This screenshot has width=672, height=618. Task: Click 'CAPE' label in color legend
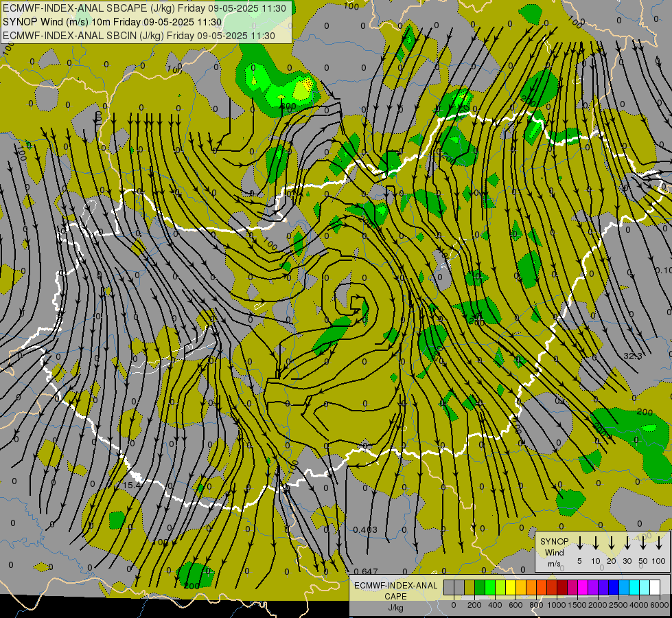tap(395, 597)
